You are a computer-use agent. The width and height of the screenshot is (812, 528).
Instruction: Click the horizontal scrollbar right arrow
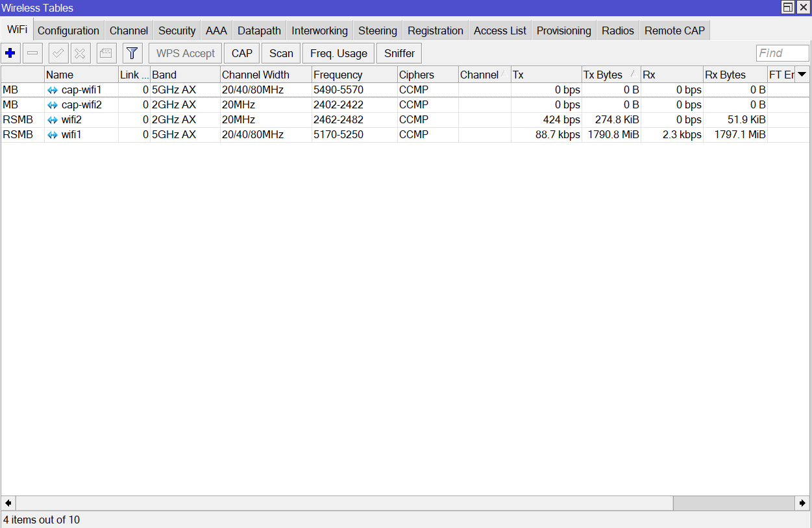point(802,503)
